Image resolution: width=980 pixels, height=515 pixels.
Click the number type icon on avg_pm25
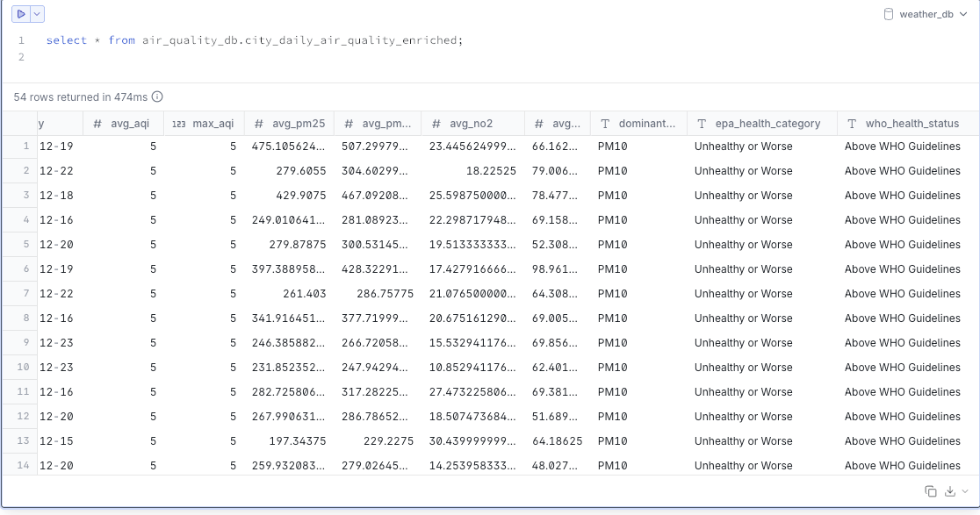pos(259,124)
